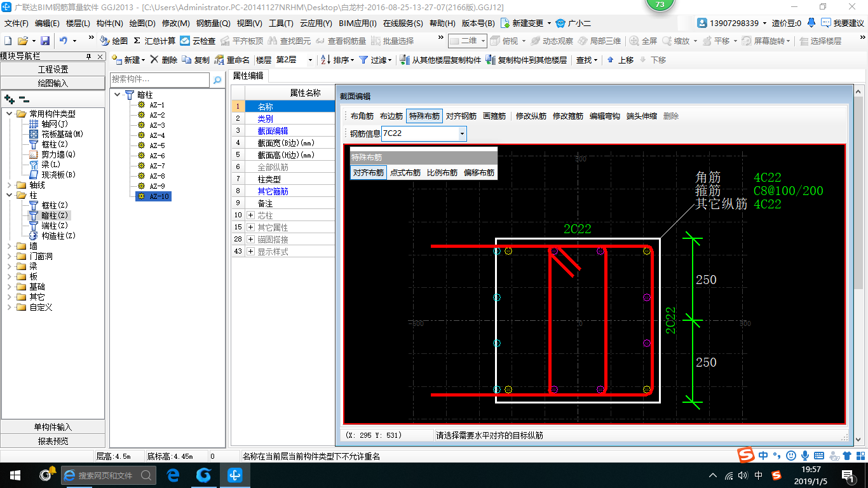This screenshot has width=868, height=488.
Task: Open 查找 dropdown
Action: coord(587,60)
